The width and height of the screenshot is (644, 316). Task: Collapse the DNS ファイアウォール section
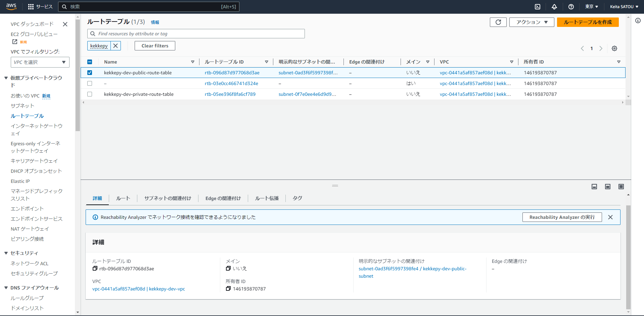point(6,288)
